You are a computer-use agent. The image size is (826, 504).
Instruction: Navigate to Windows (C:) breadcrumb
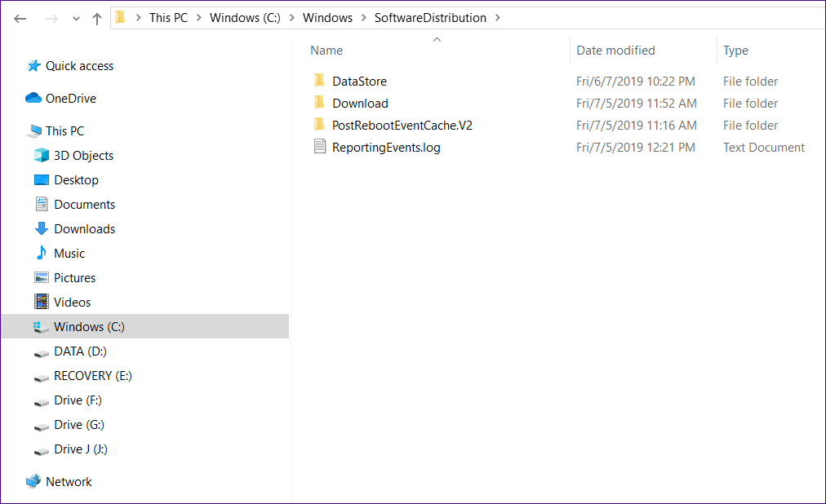point(245,18)
